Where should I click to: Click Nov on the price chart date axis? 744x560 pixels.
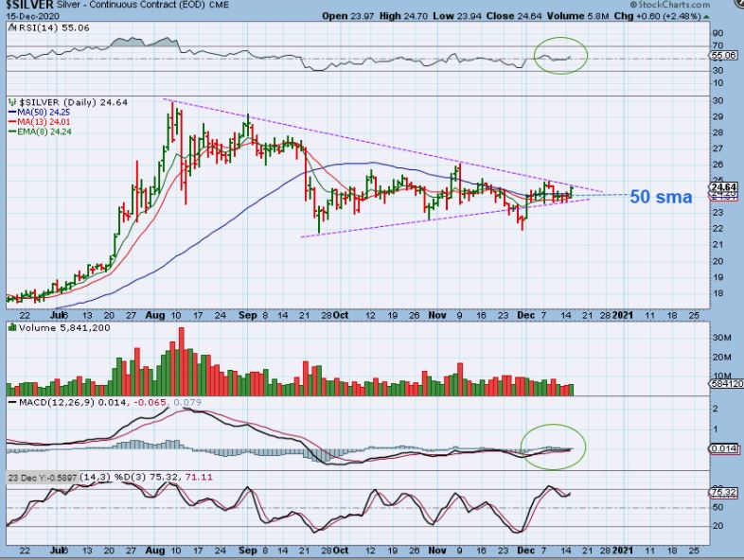[437, 315]
